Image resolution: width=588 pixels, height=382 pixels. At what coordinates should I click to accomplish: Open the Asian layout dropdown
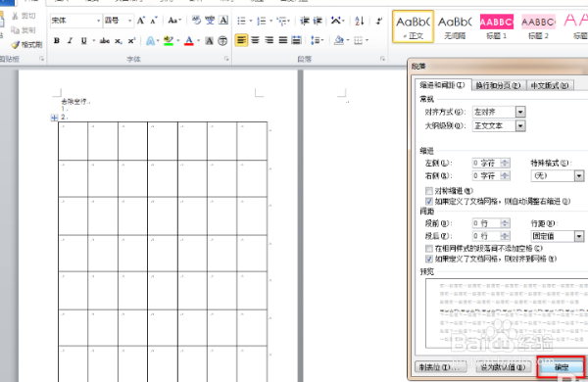[x=337, y=21]
